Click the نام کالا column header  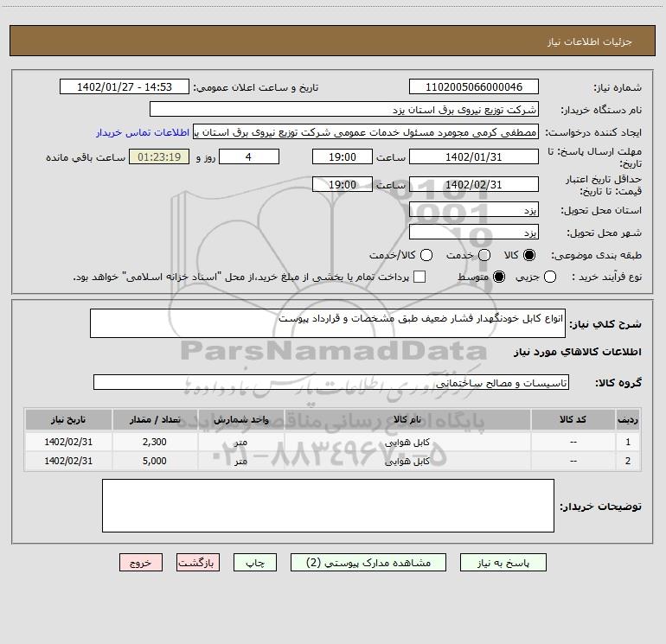407,420
